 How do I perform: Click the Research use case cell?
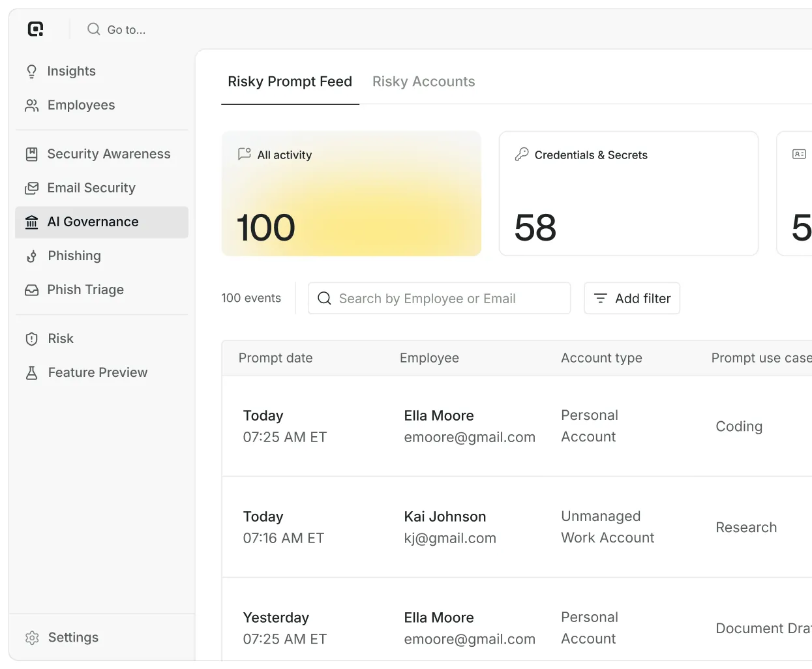746,528
